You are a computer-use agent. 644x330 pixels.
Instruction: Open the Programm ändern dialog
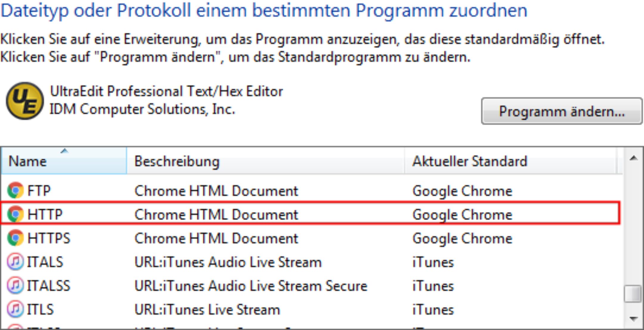pos(562,111)
